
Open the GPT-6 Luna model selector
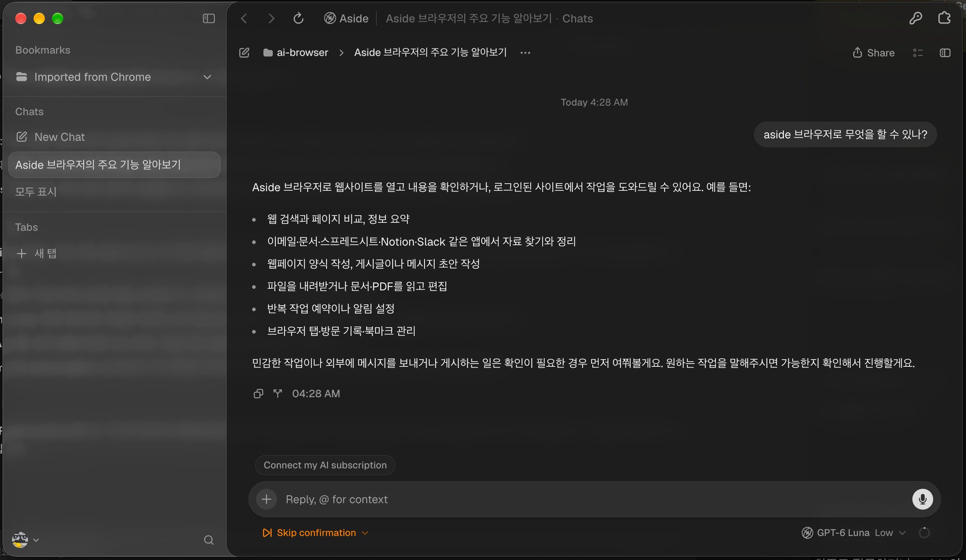[853, 532]
